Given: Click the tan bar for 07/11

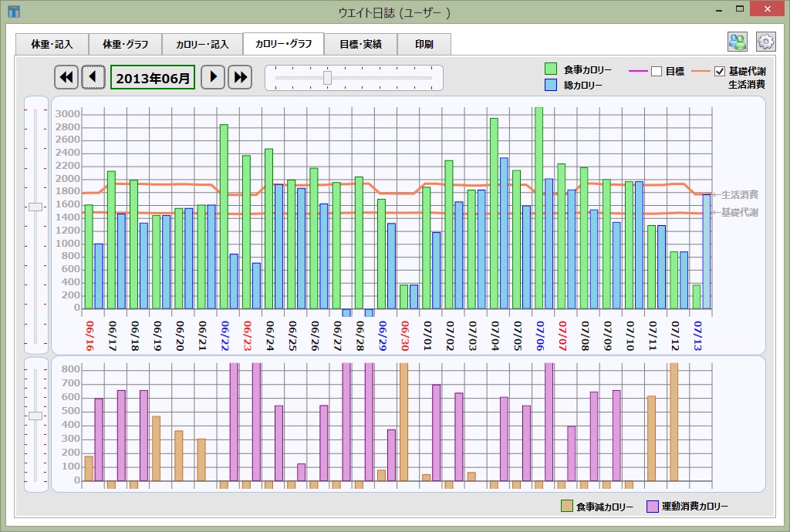Looking at the screenshot, I should 651,439.
